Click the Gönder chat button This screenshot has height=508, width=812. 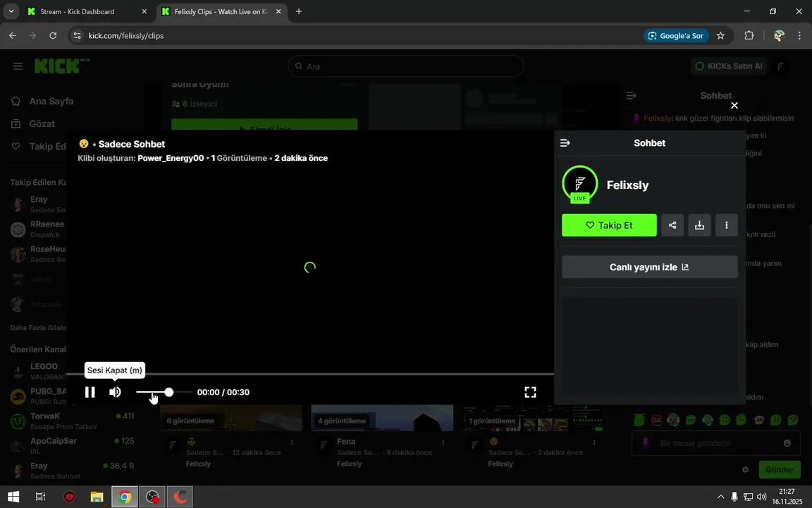click(780, 470)
